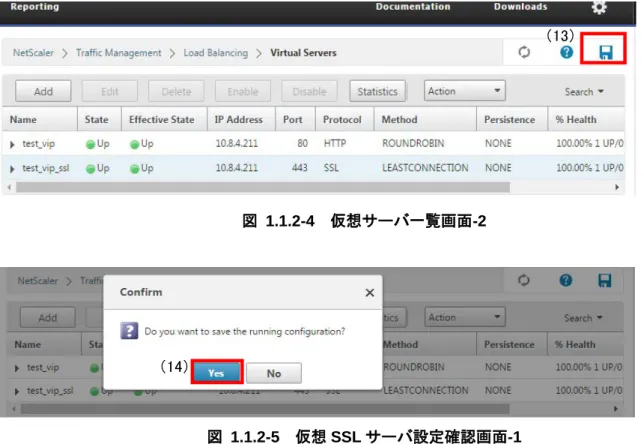
Task: Click the Effective State Up icon for test_vip
Action: [134, 144]
